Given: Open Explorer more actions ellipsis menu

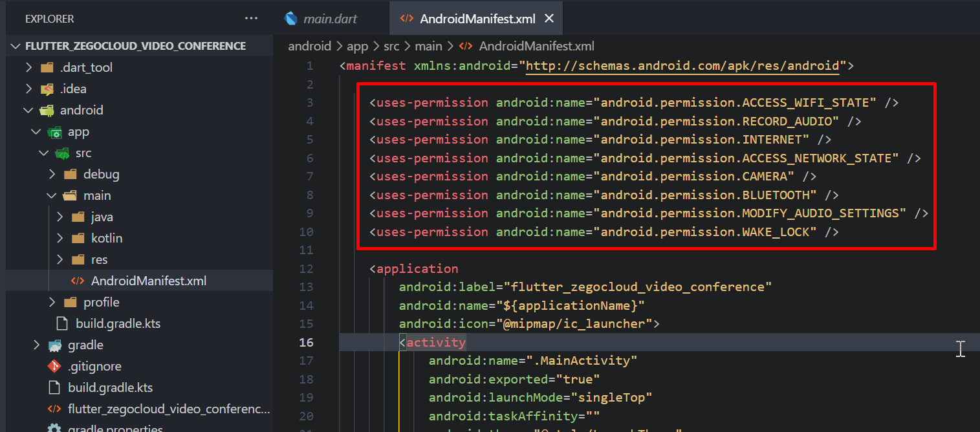Looking at the screenshot, I should tap(252, 19).
